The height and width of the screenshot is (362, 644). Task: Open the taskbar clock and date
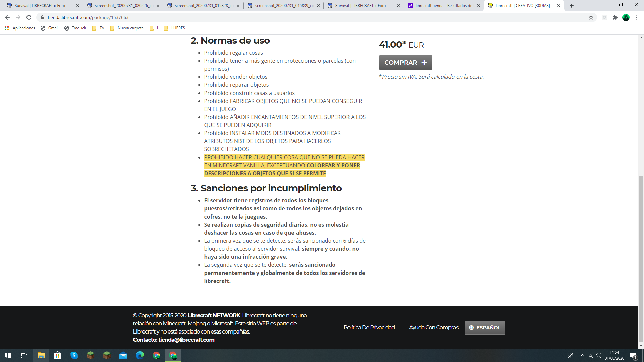pyautogui.click(x=614, y=355)
